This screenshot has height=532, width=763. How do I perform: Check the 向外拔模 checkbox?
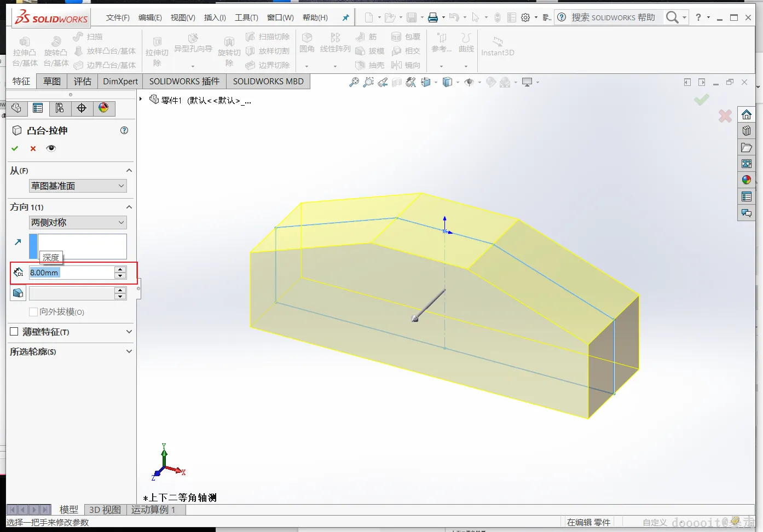tap(33, 312)
